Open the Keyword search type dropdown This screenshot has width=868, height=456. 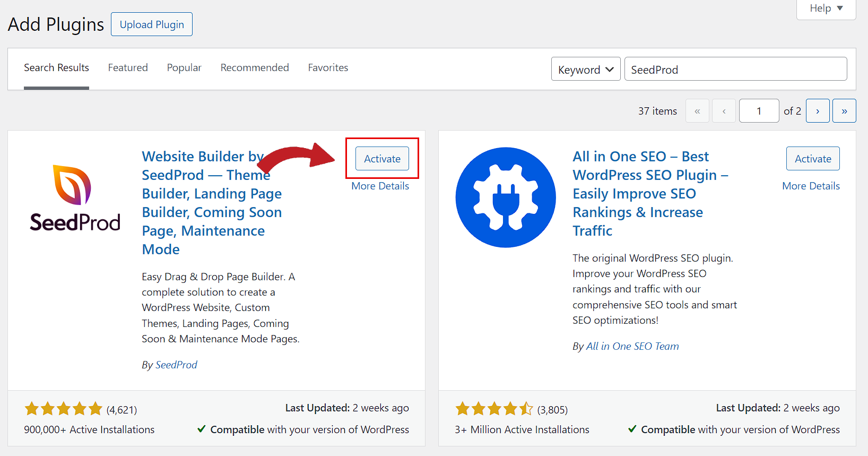[x=586, y=69]
